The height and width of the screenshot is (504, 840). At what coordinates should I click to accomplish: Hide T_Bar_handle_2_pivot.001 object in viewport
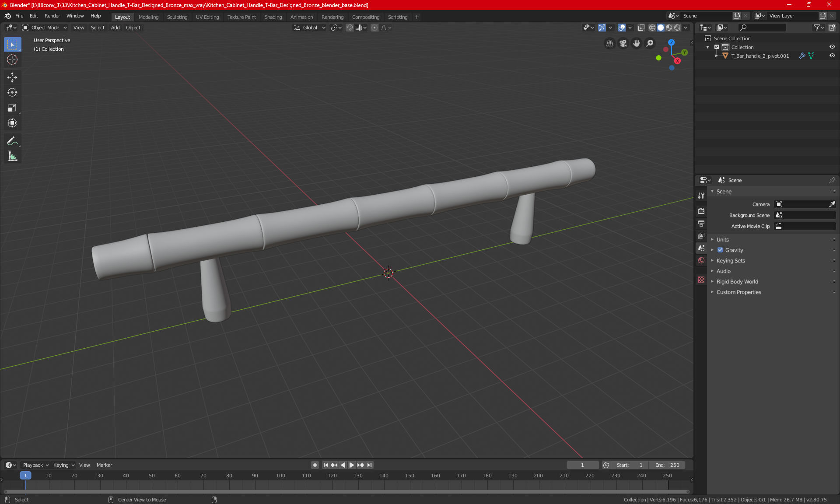click(832, 56)
